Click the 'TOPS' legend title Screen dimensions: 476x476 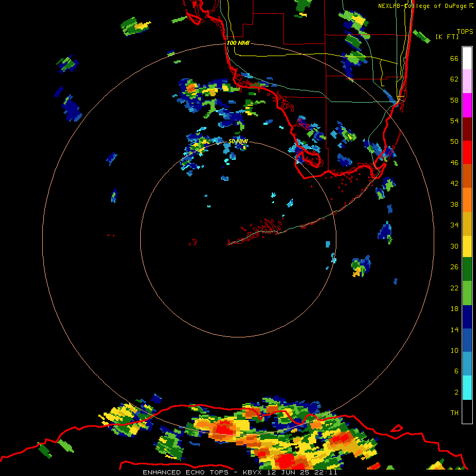tap(465, 32)
